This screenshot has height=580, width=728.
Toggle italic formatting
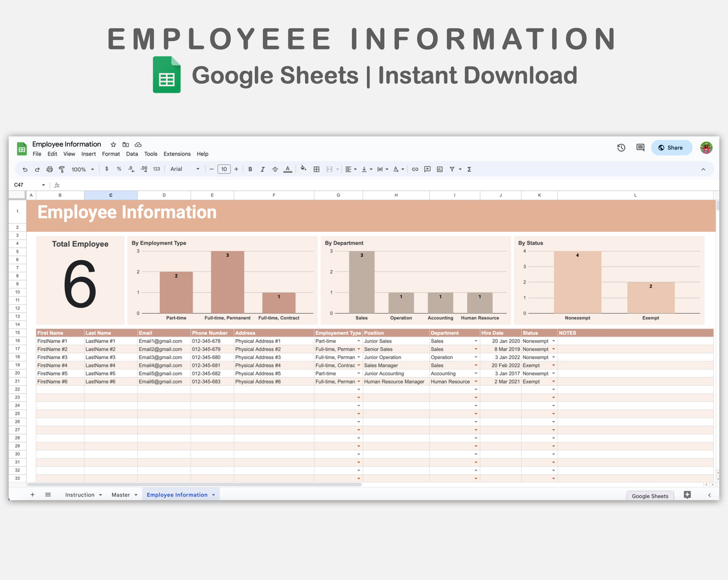[x=262, y=169]
